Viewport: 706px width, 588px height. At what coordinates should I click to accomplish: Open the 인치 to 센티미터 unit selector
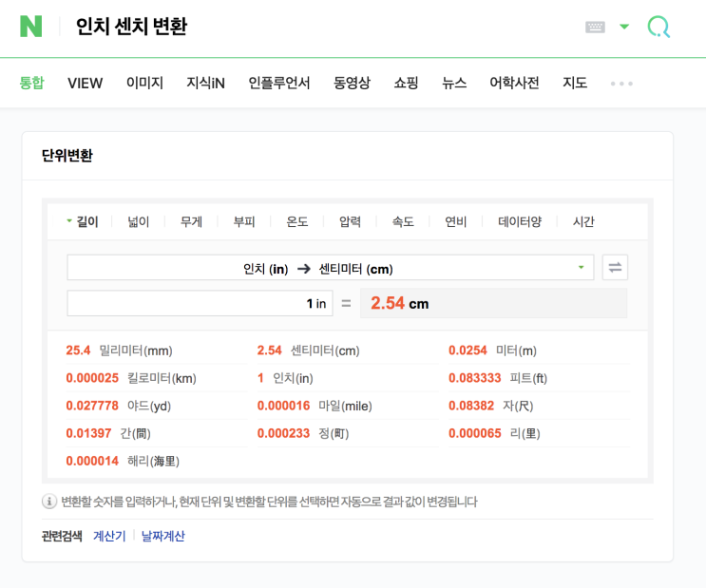[330, 268]
